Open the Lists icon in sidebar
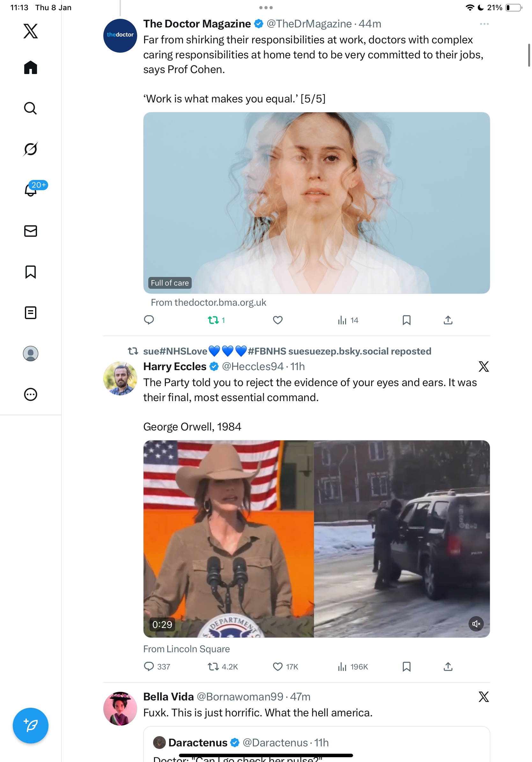The height and width of the screenshot is (762, 532). [x=31, y=313]
